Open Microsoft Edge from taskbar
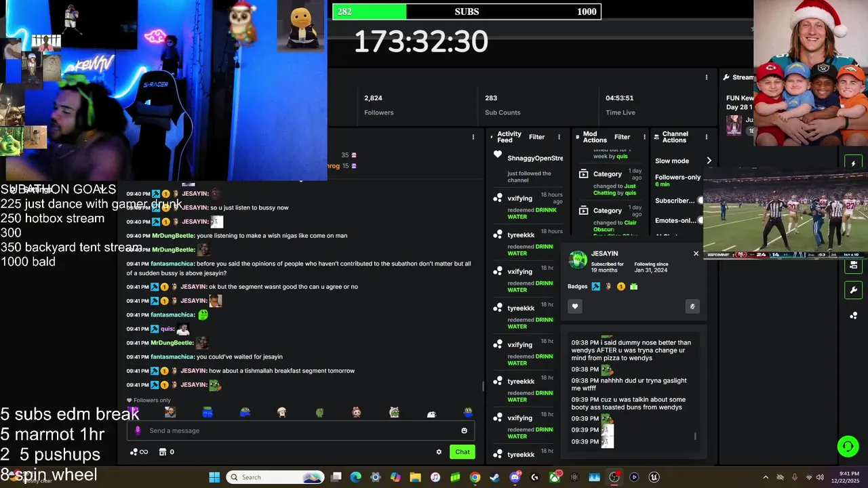The image size is (868, 488). [356, 477]
